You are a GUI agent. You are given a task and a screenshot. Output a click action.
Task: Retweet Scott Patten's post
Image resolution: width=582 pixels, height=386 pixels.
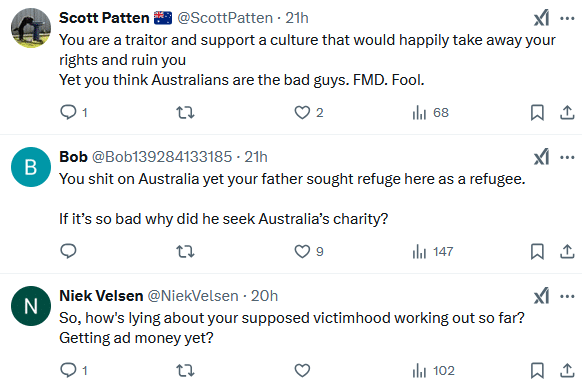point(185,112)
